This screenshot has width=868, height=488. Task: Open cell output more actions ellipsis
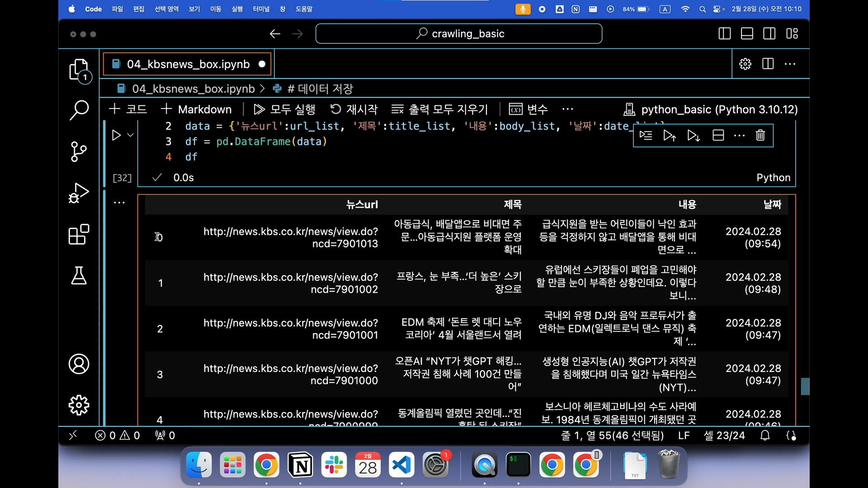(x=119, y=203)
